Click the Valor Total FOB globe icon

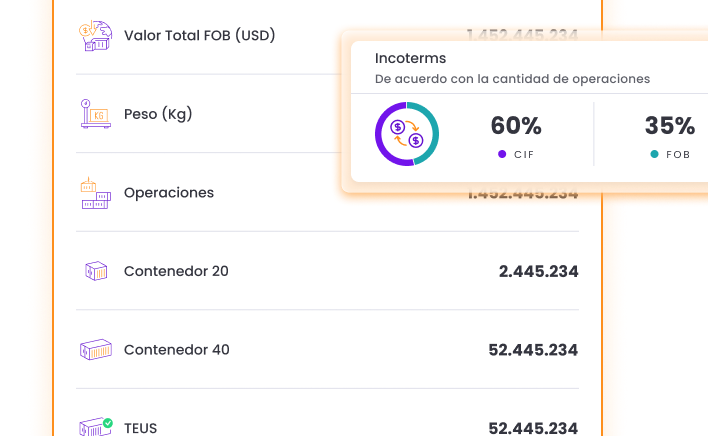click(x=95, y=36)
